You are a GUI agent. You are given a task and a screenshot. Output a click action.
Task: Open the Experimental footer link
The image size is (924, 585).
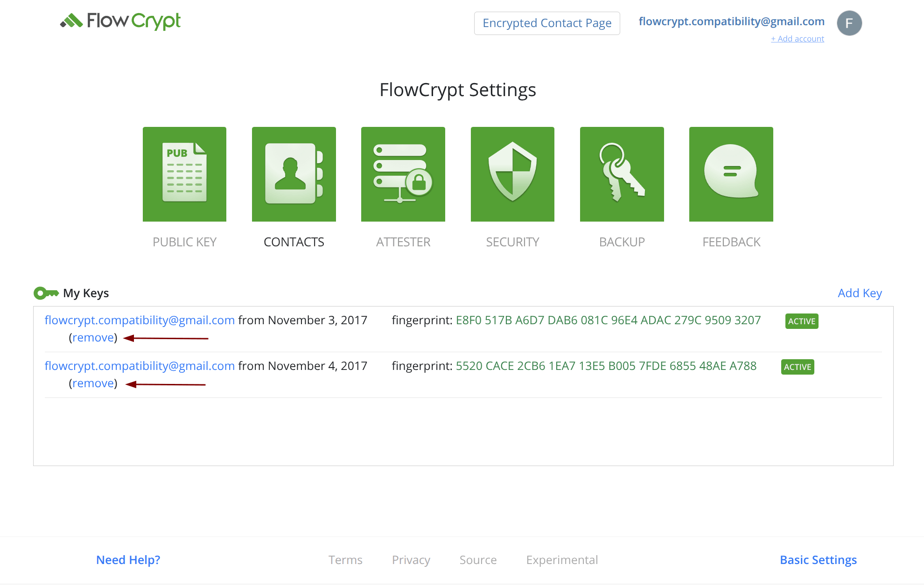click(x=562, y=560)
